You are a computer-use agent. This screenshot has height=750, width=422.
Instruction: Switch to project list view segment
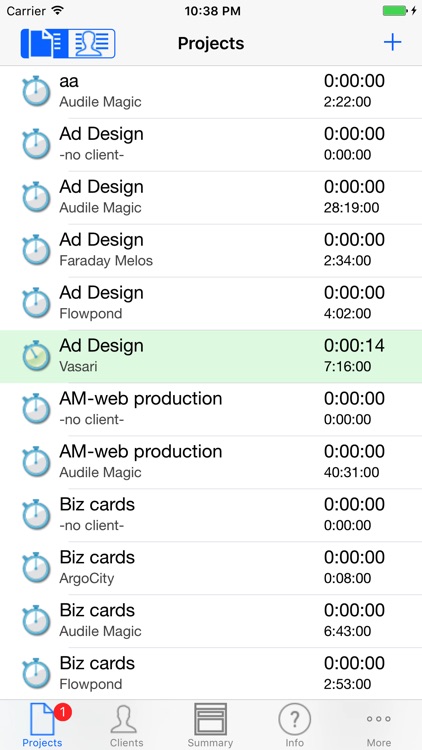(44, 44)
